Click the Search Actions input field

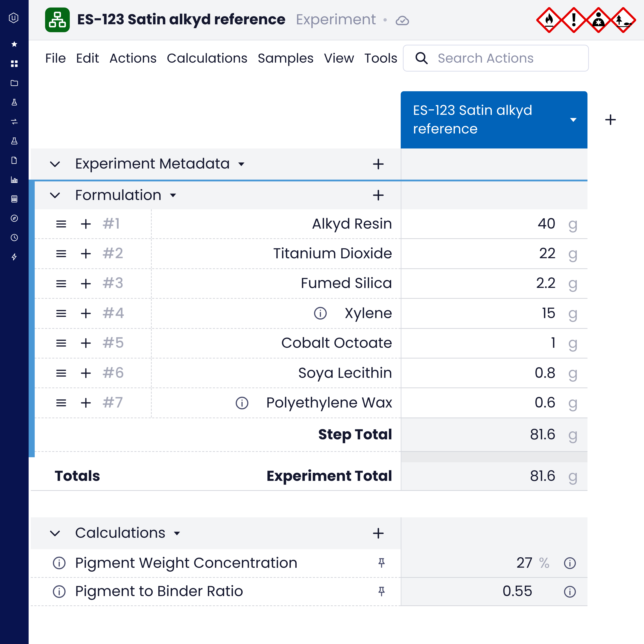click(x=496, y=58)
